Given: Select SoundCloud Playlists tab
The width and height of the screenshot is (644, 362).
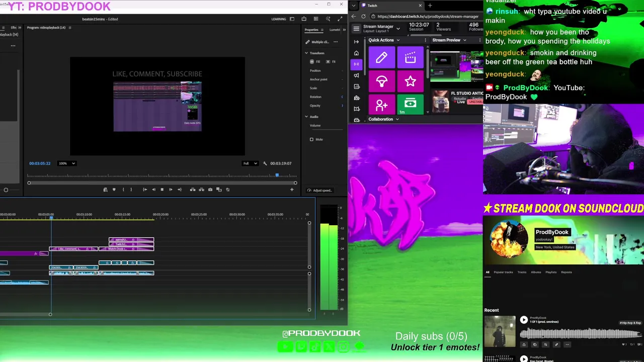Looking at the screenshot, I should coord(551,273).
